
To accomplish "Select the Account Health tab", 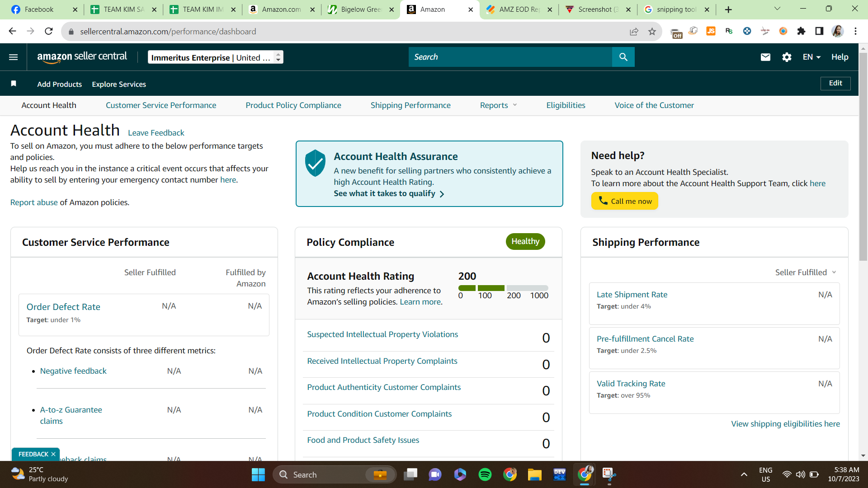I will click(x=49, y=105).
